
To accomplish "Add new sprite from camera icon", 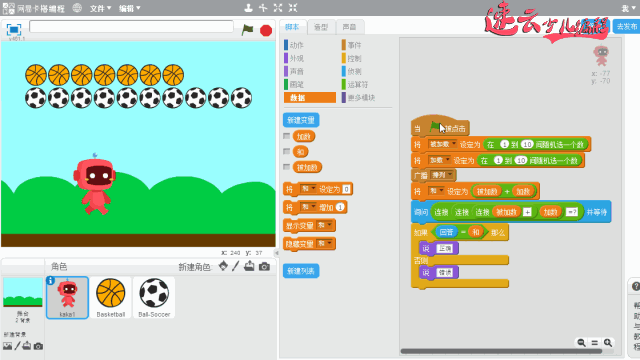I will (x=264, y=267).
